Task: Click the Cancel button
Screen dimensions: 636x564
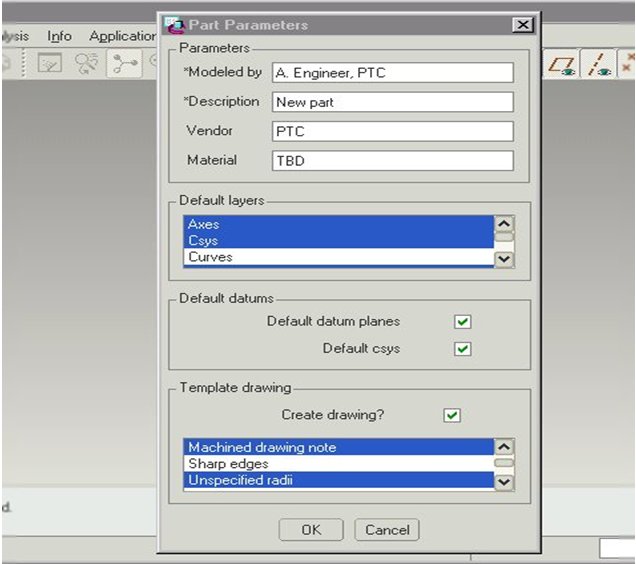Action: (387, 530)
